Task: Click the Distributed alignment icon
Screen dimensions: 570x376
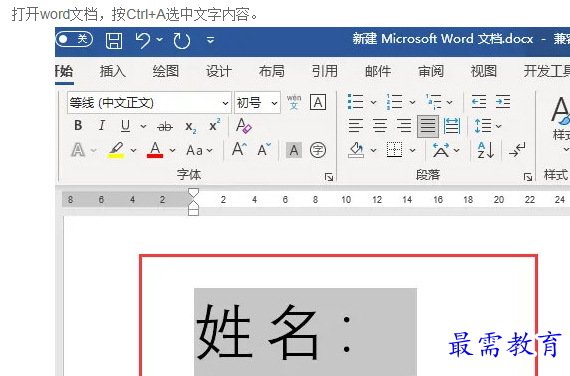Action: 452,126
